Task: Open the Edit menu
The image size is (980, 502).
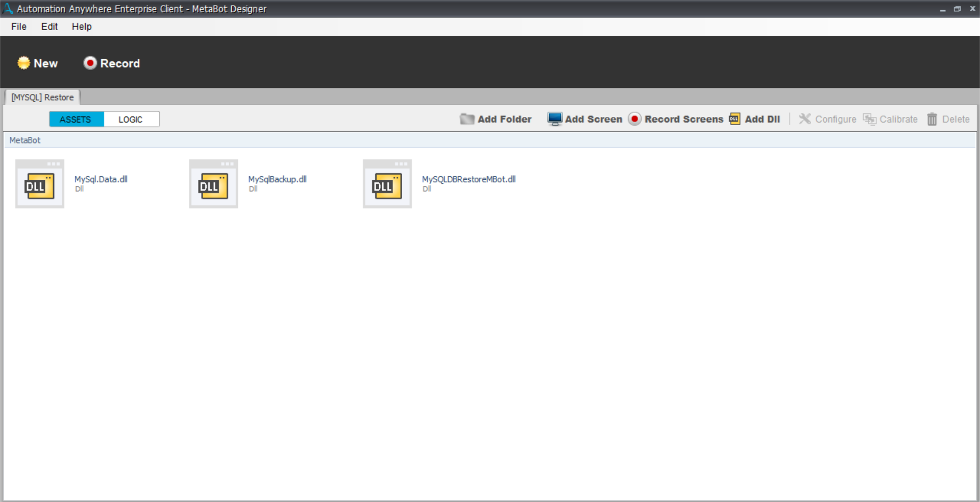Action: (x=50, y=27)
